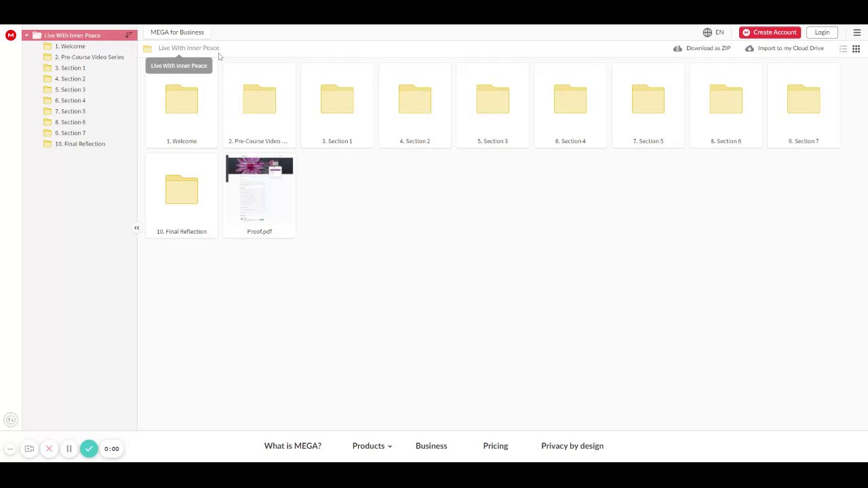Click the transfers icon at sidebar bottom
This screenshot has height=488, width=868.
(x=10, y=420)
